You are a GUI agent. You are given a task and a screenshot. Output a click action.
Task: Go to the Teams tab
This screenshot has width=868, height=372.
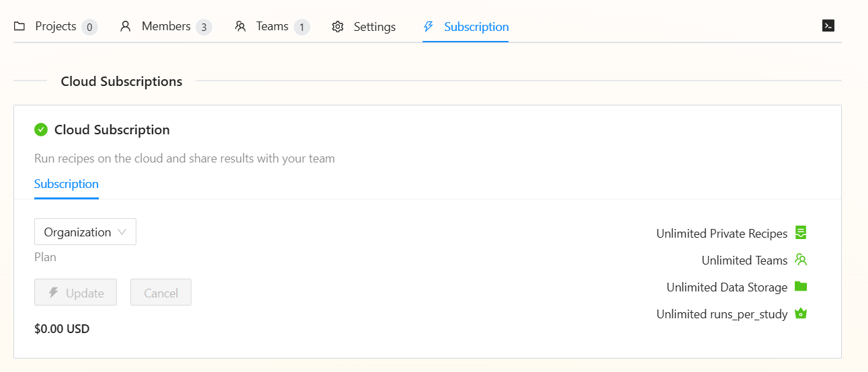tap(272, 27)
